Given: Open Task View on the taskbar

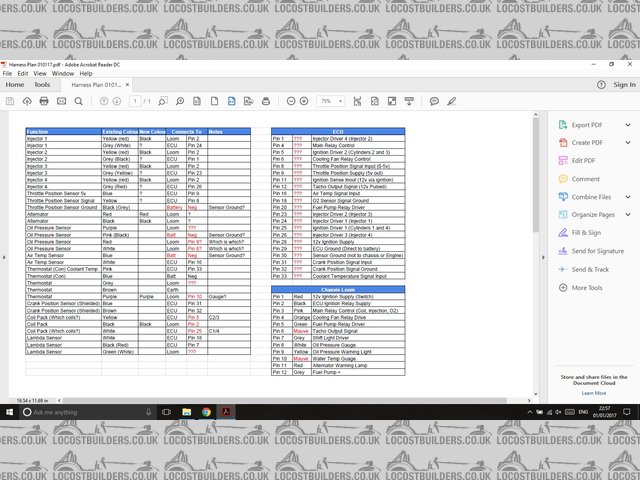Looking at the screenshot, I should (x=166, y=412).
